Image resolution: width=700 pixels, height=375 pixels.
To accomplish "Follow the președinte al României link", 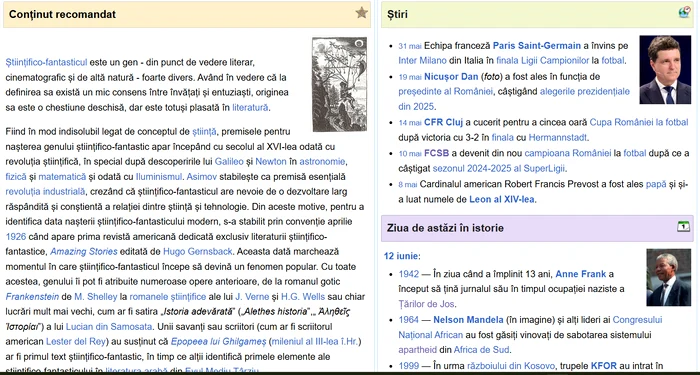I will click(445, 92).
